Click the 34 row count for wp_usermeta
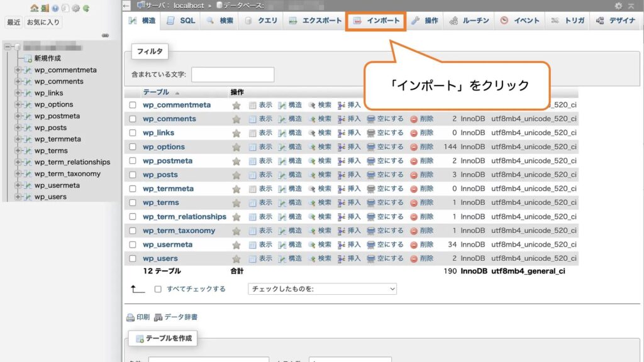 pos(452,244)
